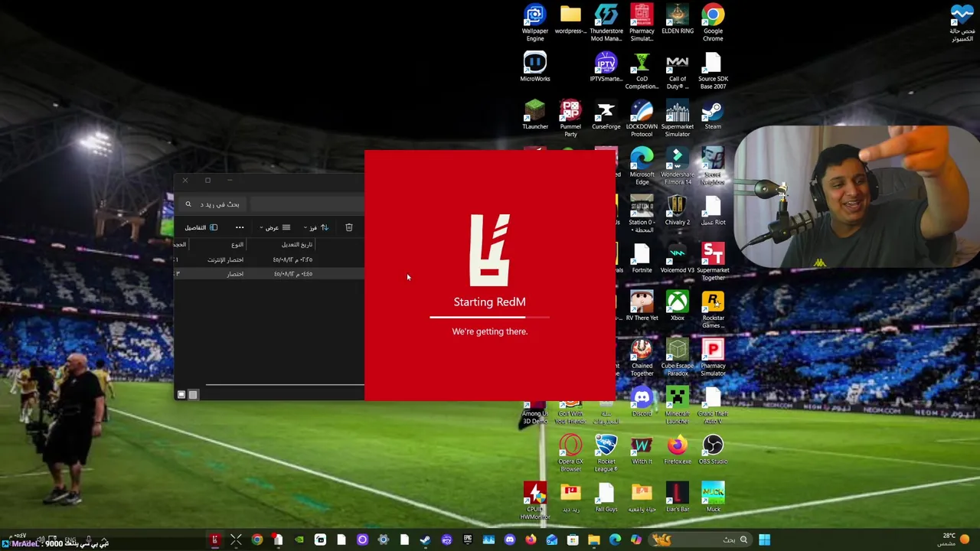Launch ELDEN RING from desktop
The width and height of the screenshot is (980, 551).
tap(678, 19)
